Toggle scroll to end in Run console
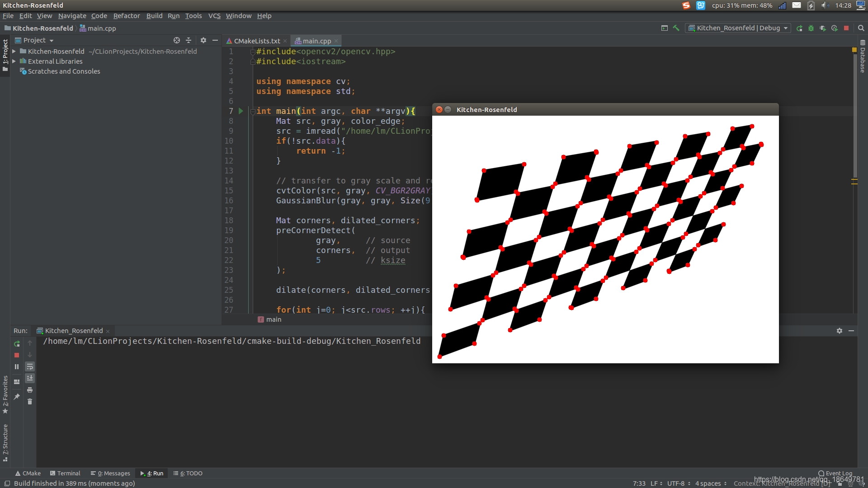Viewport: 868px width, 488px height. click(30, 378)
